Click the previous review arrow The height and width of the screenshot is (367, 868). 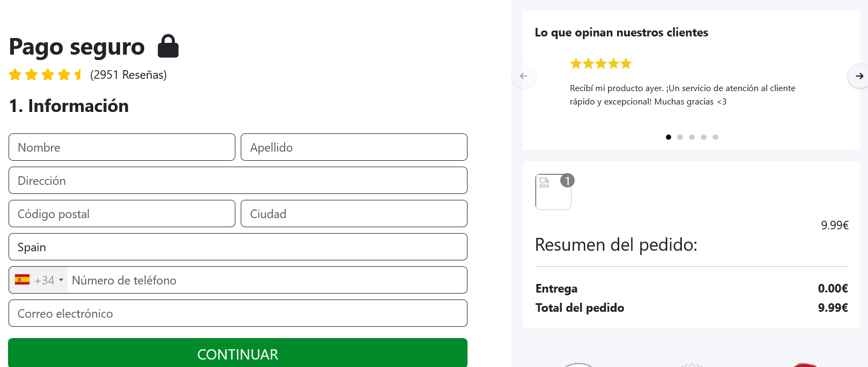524,76
